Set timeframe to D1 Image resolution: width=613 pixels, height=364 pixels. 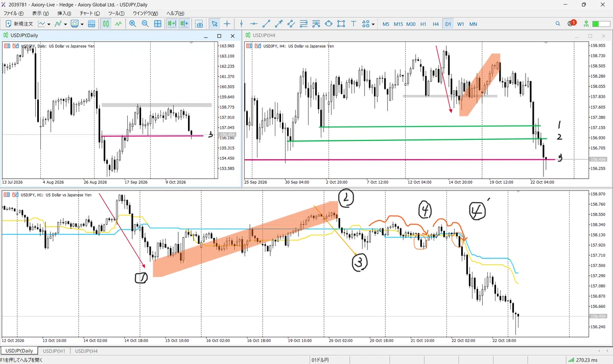tap(448, 24)
